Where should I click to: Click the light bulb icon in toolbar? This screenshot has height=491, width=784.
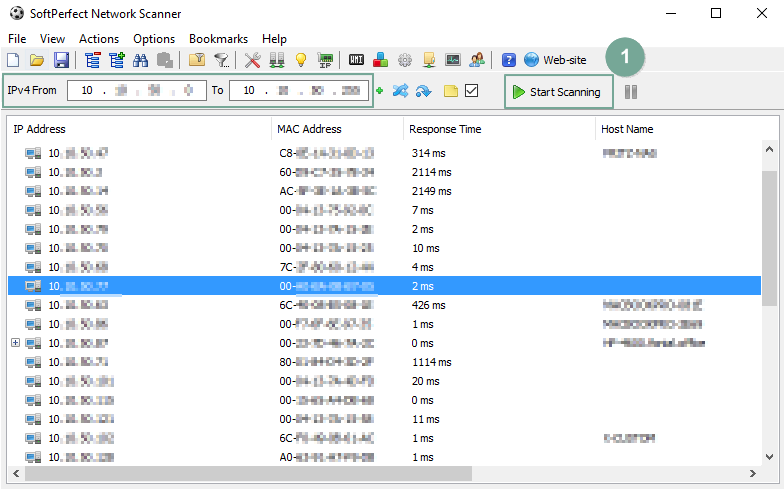(300, 61)
